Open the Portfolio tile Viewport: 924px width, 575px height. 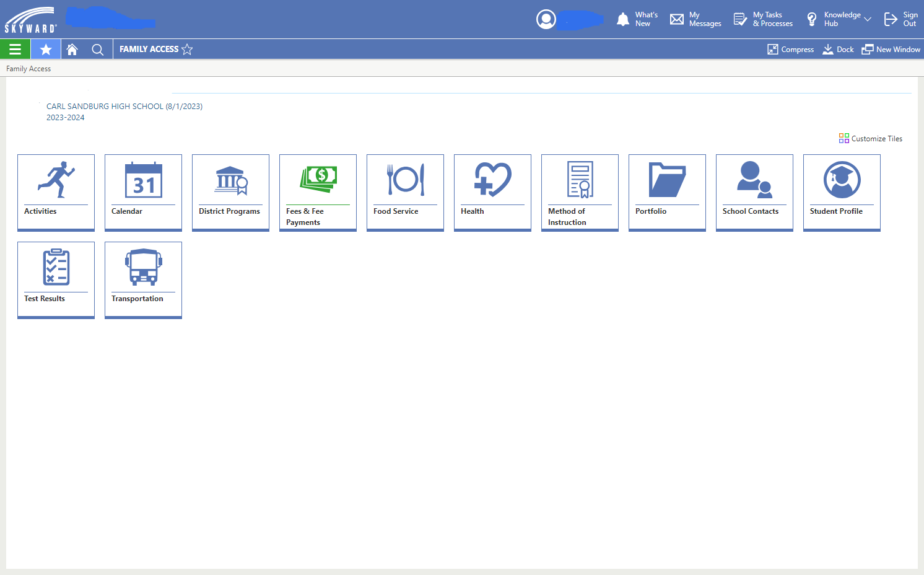point(667,193)
